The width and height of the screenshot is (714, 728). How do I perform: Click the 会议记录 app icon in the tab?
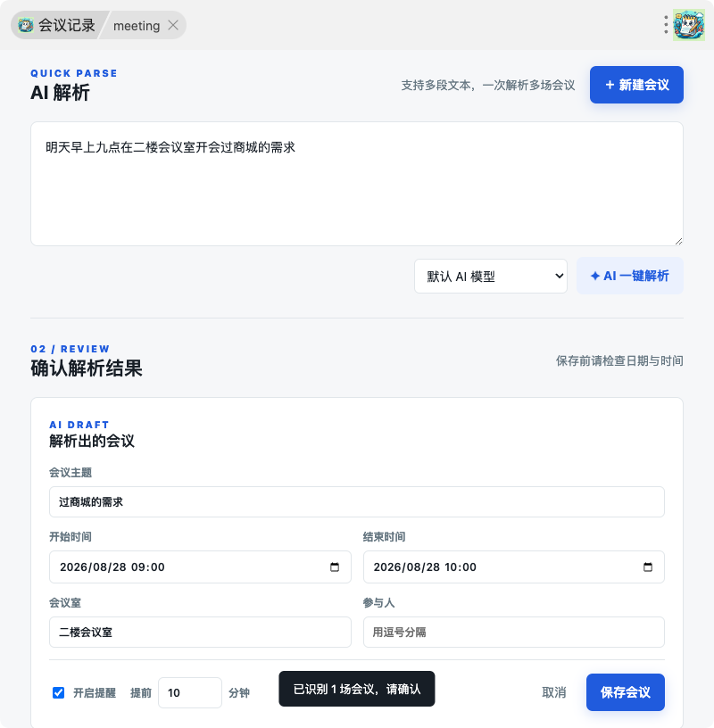coord(26,25)
